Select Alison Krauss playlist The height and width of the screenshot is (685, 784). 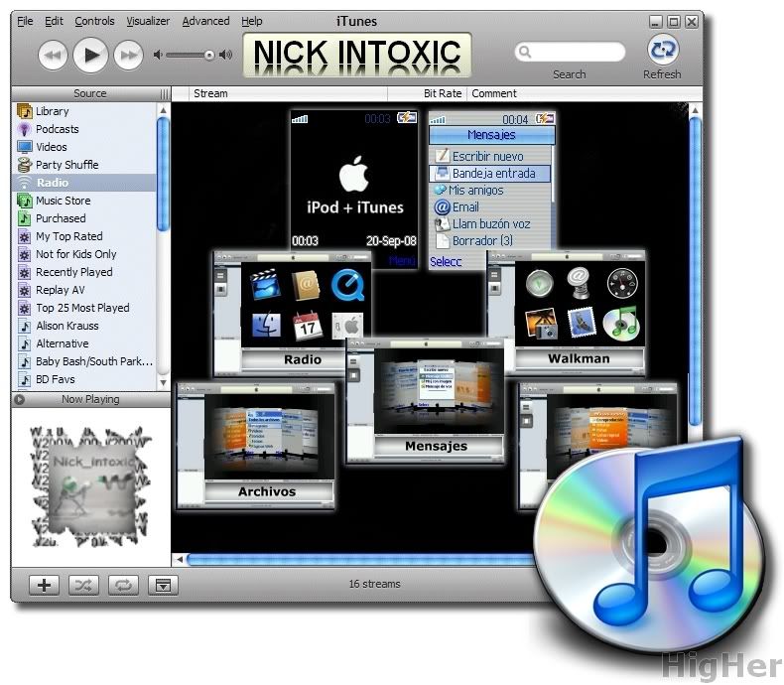click(84, 326)
